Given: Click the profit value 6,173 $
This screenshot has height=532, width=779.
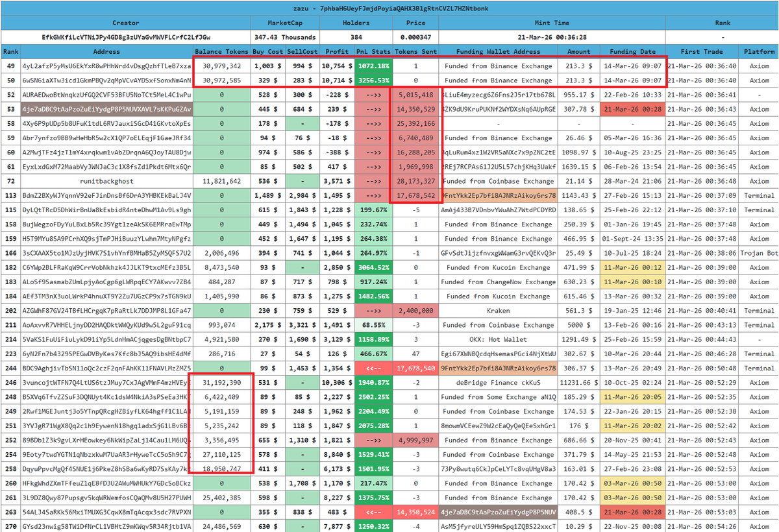Looking at the screenshot, I should [x=337, y=468].
